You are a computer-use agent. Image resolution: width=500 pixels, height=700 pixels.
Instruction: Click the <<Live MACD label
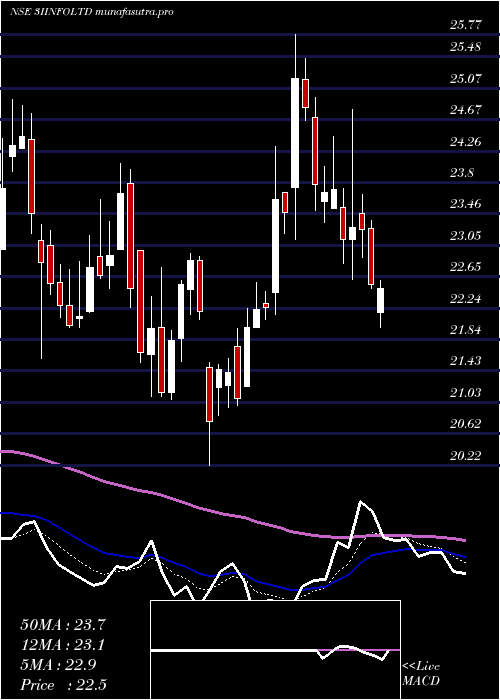coord(421,674)
